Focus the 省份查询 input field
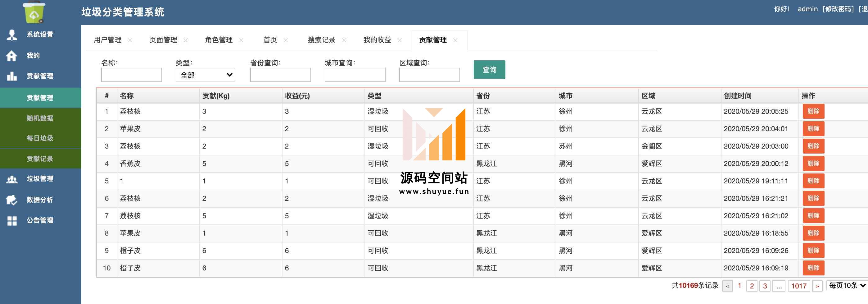This screenshot has height=304, width=868. coord(280,75)
